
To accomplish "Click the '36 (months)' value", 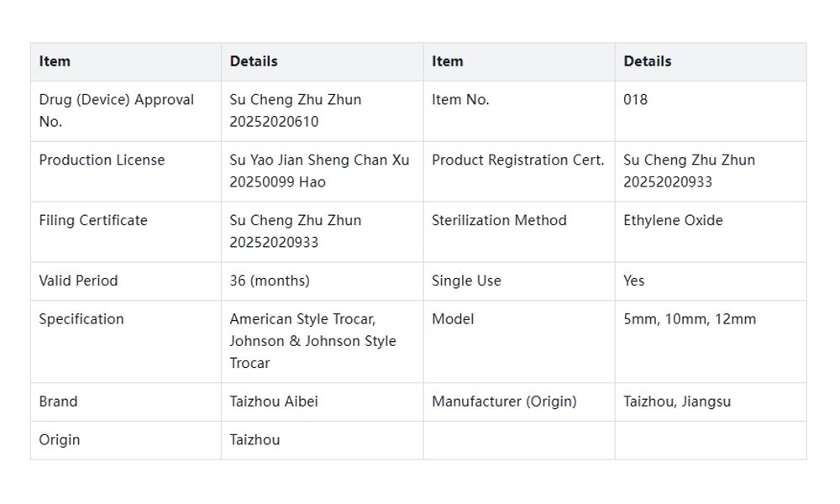I will pyautogui.click(x=270, y=281).
